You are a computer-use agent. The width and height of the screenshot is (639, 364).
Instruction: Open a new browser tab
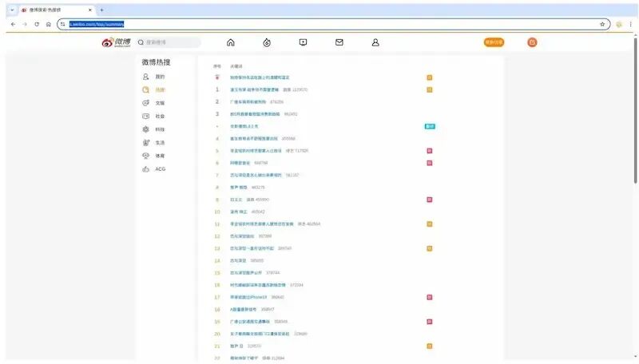pyautogui.click(x=102, y=10)
